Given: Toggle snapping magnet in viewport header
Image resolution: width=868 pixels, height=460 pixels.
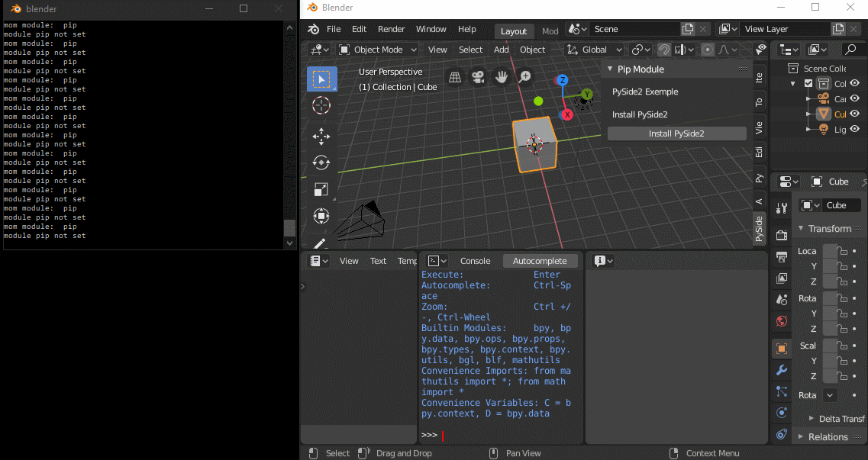Looking at the screenshot, I should pyautogui.click(x=663, y=50).
